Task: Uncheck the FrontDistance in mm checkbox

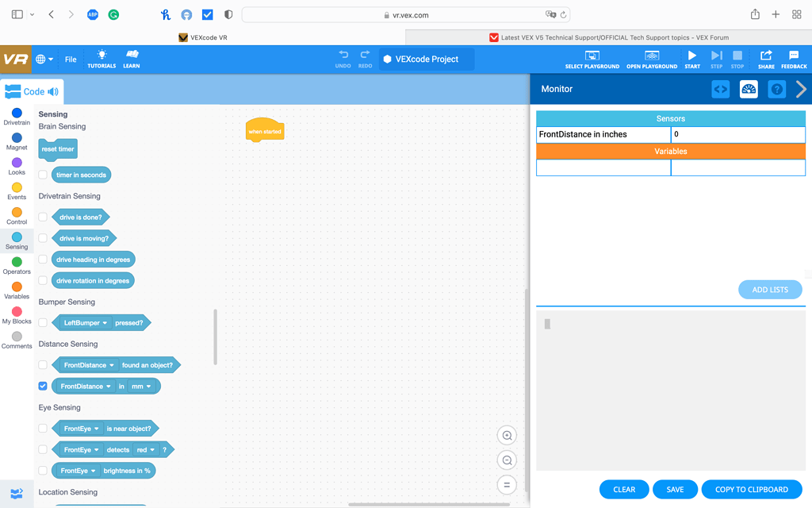Action: click(x=43, y=387)
